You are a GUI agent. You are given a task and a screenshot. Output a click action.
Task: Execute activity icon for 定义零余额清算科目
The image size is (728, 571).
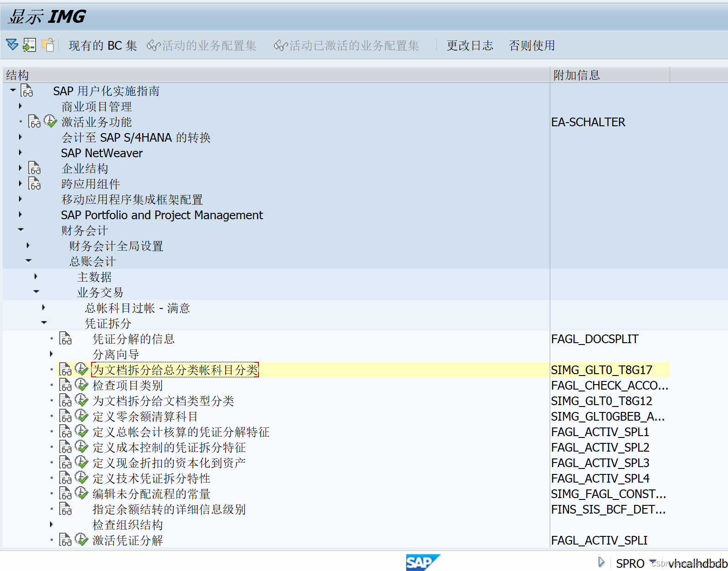81,416
